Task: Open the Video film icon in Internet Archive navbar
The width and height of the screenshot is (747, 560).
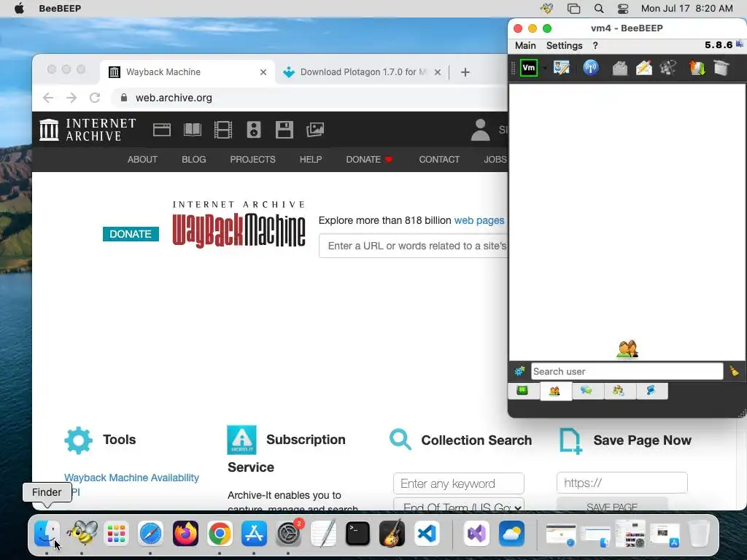Action: (x=223, y=130)
